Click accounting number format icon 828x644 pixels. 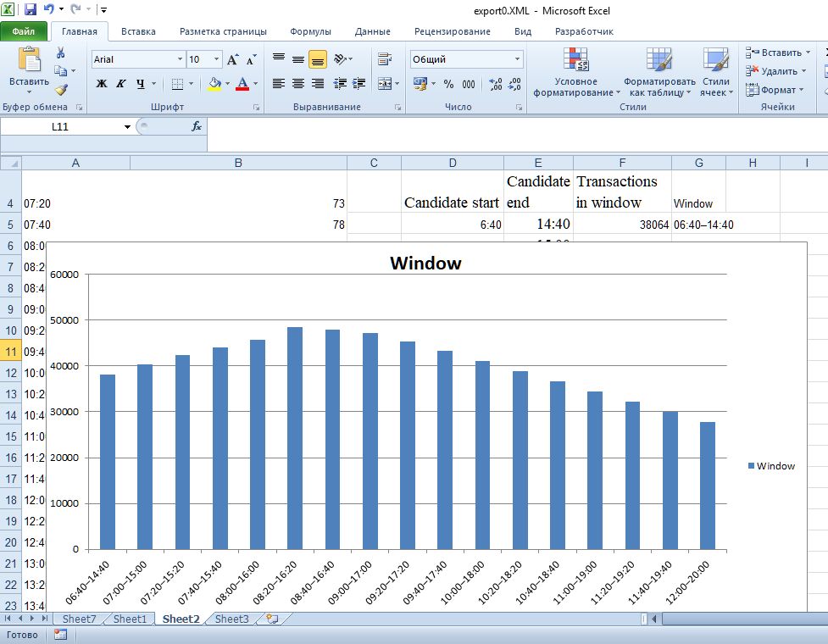[x=420, y=84]
